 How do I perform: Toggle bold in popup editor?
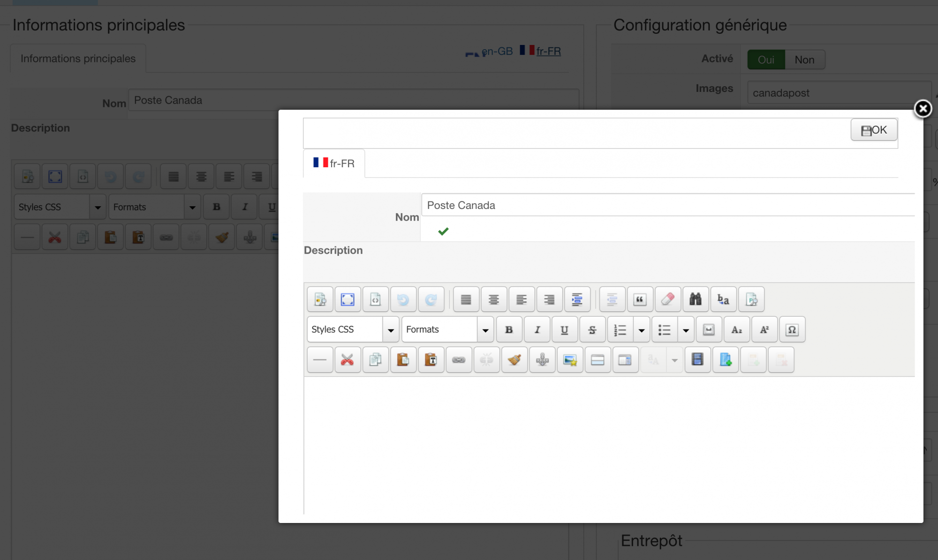click(509, 329)
